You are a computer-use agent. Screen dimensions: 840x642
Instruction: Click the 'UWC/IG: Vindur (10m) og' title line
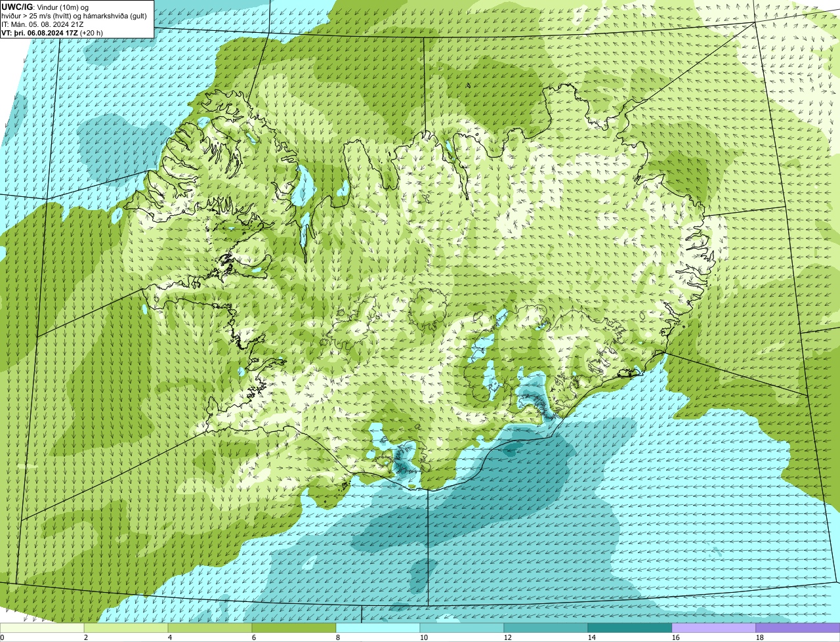45,7
